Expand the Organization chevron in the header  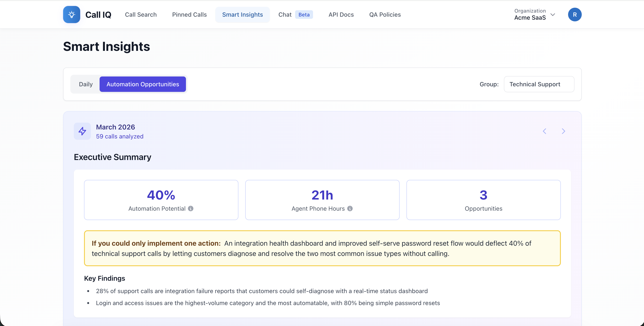click(553, 15)
